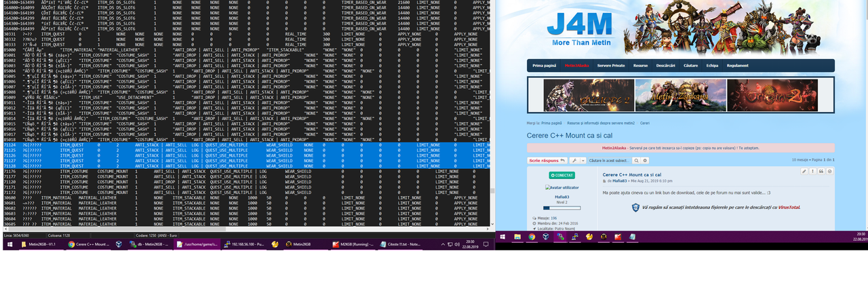This screenshot has width=868, height=308.
Task: Click the Metin2 Zankara server banner
Action: coord(680,95)
